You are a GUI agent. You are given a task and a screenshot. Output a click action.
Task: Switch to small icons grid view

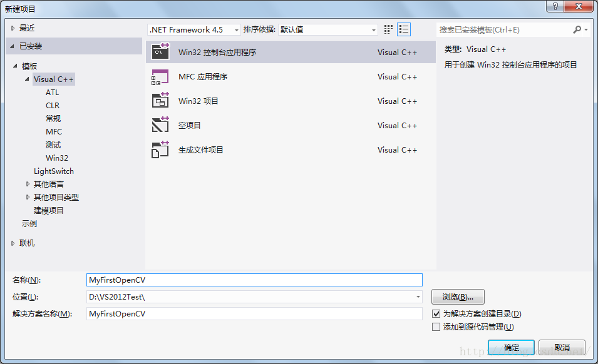click(388, 29)
